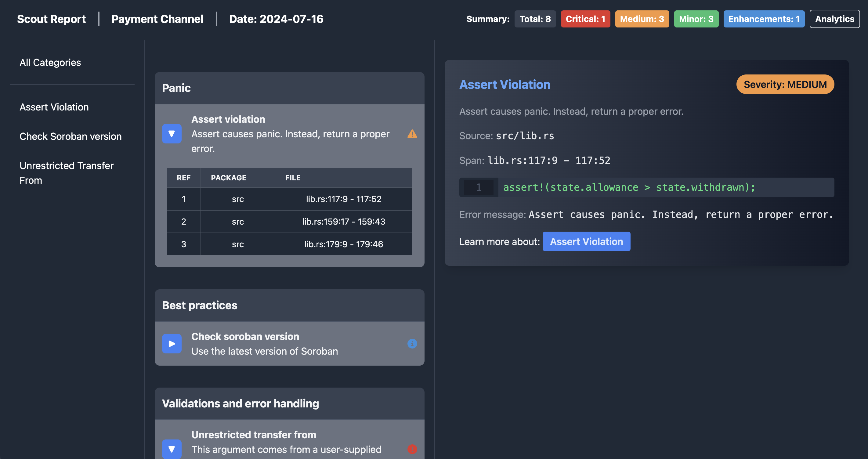Click the Total: 8 summary badge
Viewport: 868px width, 459px height.
pyautogui.click(x=535, y=19)
